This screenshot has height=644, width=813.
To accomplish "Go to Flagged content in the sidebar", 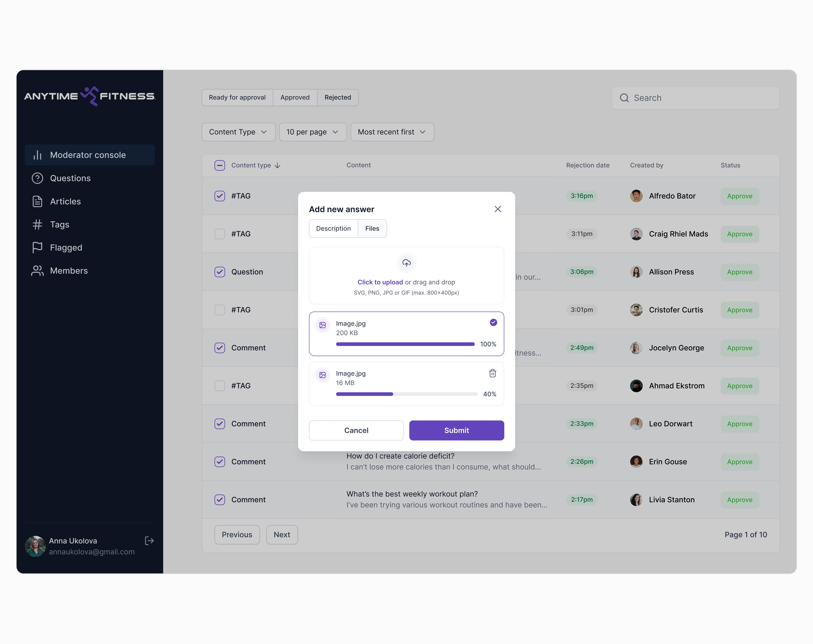I will coord(66,248).
